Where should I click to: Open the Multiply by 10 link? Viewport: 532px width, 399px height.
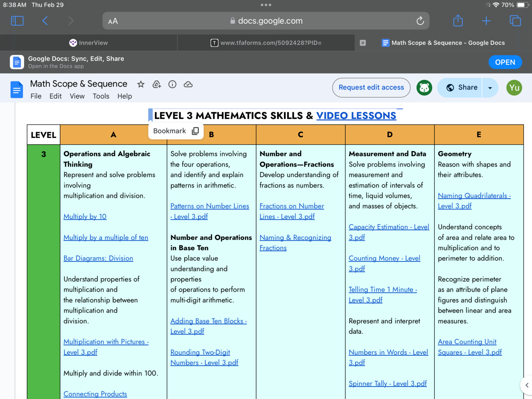pyautogui.click(x=85, y=217)
